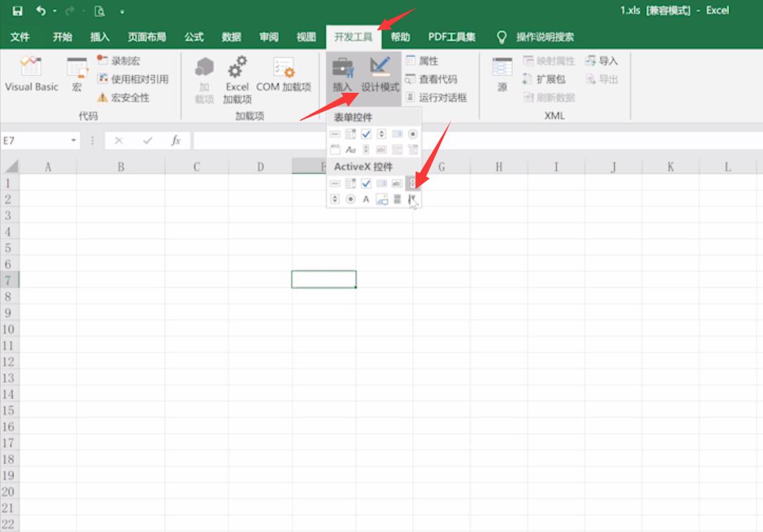Viewport: 763px width, 532px height.
Task: Click the Name Box showing E7
Action: tap(35, 141)
